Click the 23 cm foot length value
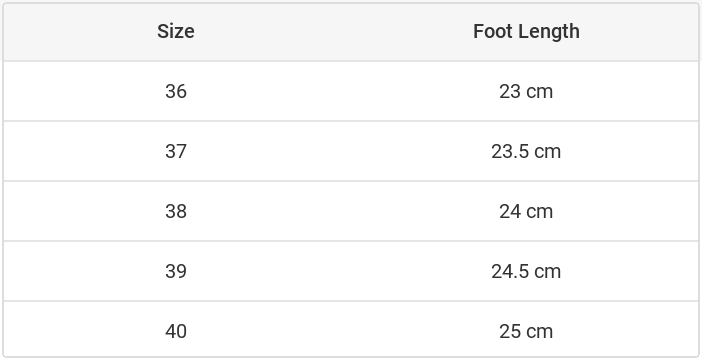The image size is (702, 360). (x=526, y=91)
